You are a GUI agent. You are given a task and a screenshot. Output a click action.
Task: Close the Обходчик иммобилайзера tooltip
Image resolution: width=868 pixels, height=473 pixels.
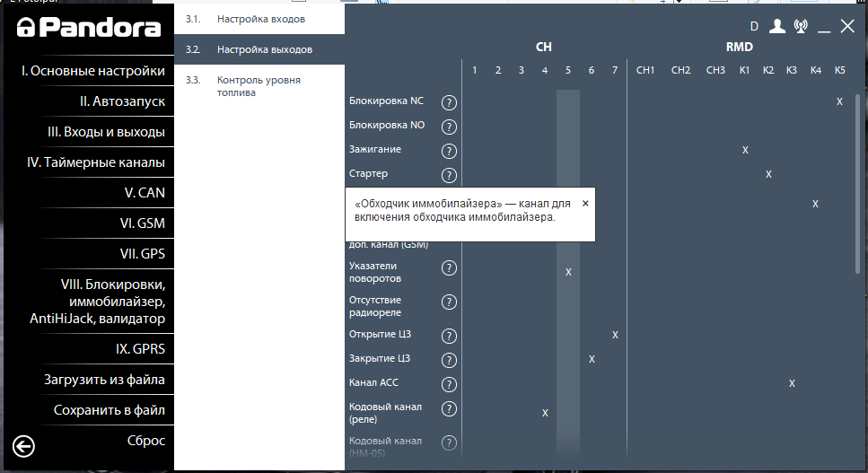[x=585, y=204]
